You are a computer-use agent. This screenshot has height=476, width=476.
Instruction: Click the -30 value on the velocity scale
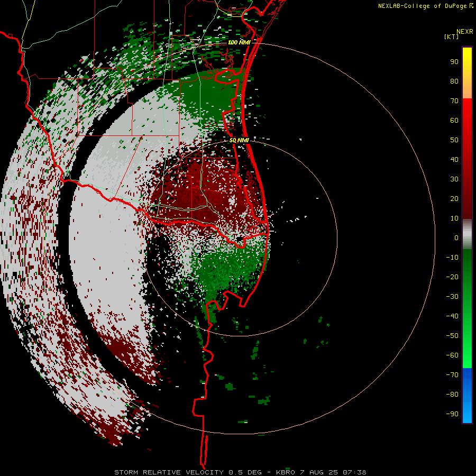pyautogui.click(x=452, y=297)
